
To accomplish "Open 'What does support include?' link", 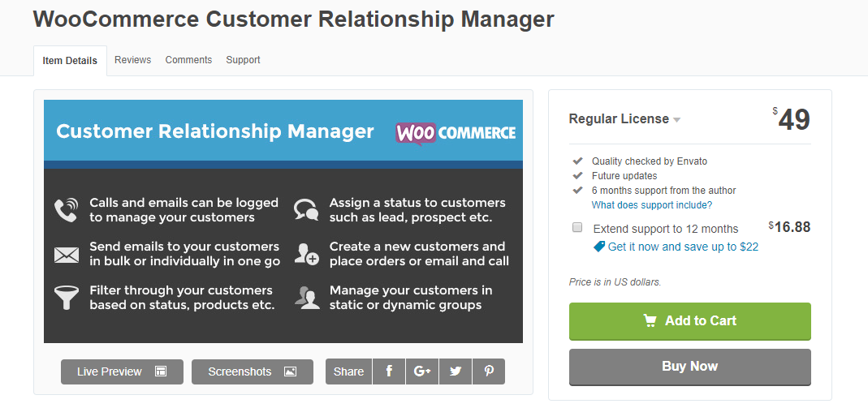I will (652, 205).
